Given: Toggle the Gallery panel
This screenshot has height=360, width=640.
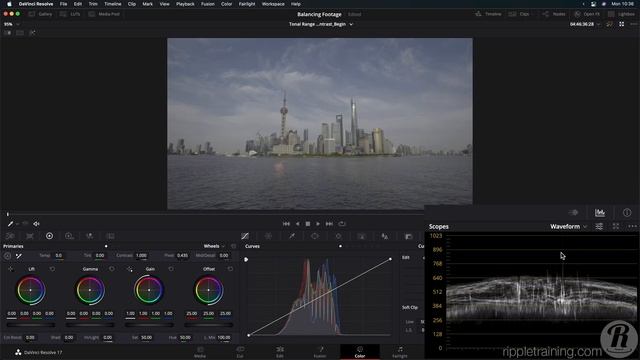Looking at the screenshot, I should pyautogui.click(x=40, y=14).
